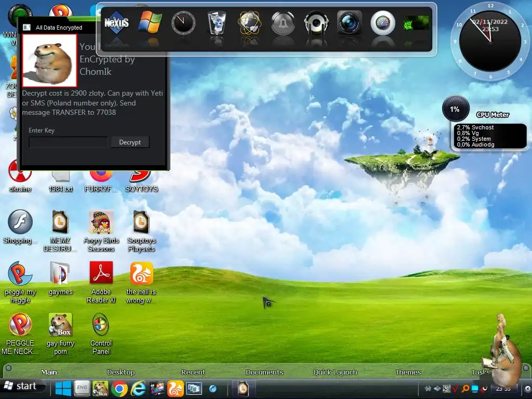This screenshot has width=532, height=399.
Task: Click the '0,2% System' line in CPU Meter
Action: [474, 139]
